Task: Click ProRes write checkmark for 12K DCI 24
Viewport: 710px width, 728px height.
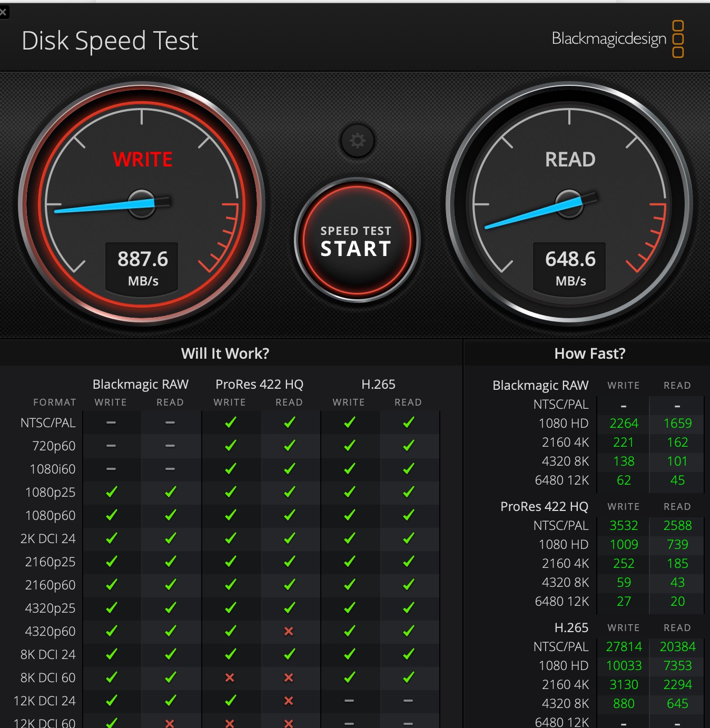Action: pyautogui.click(x=230, y=701)
